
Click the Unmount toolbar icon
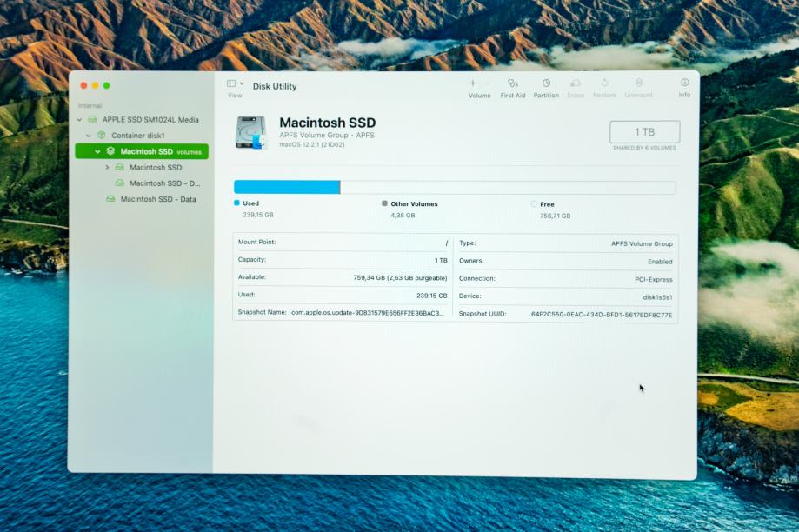coord(638,83)
